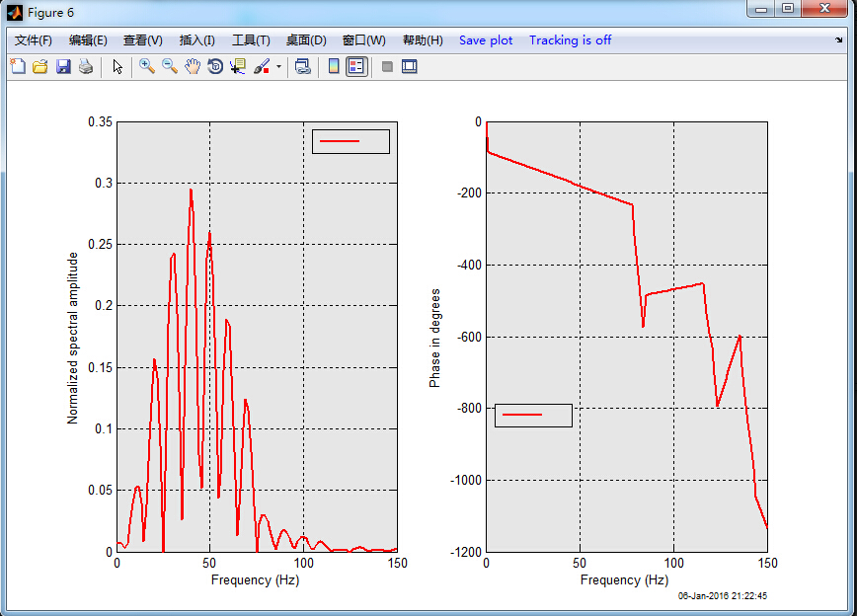The height and width of the screenshot is (616, 857).
Task: Click the -1200 tick label on the phase axis
Action: (x=466, y=552)
